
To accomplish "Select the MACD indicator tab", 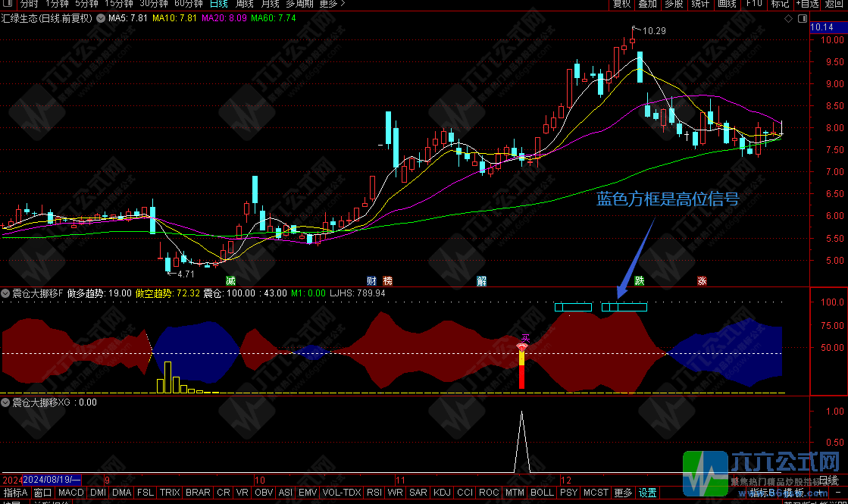I will pyautogui.click(x=71, y=493).
